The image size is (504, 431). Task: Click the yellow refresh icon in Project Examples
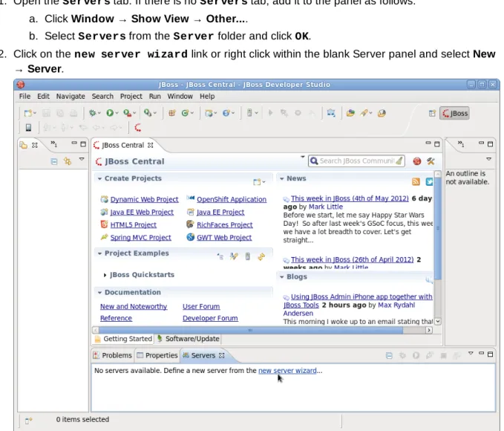point(261,256)
